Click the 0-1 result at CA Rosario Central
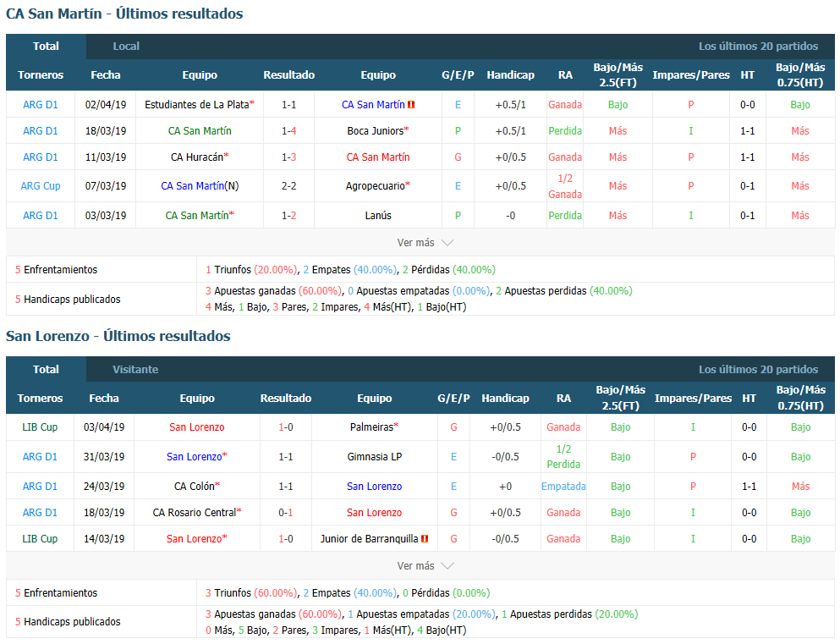Screen dimensions: 840x644 (286, 513)
